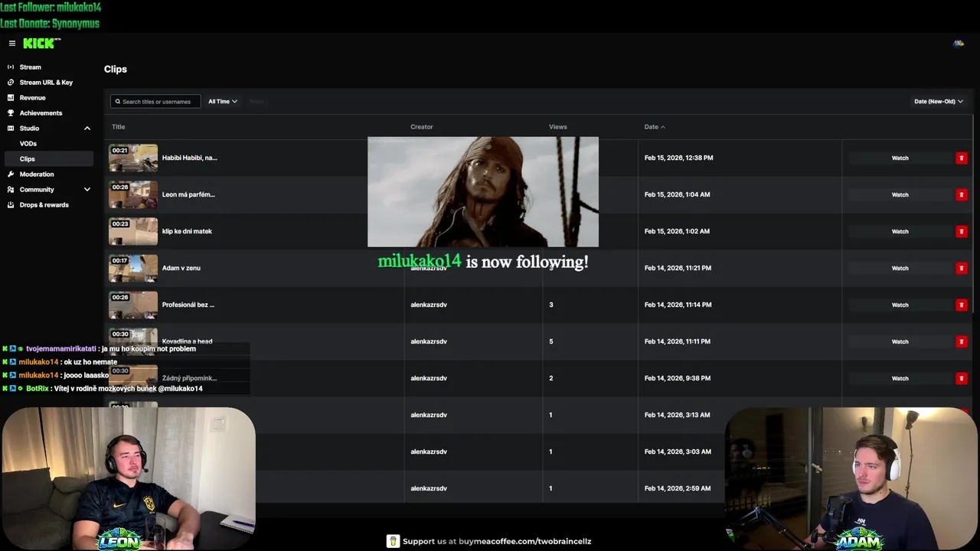Click the Stream URL & Key icon

tap(11, 83)
